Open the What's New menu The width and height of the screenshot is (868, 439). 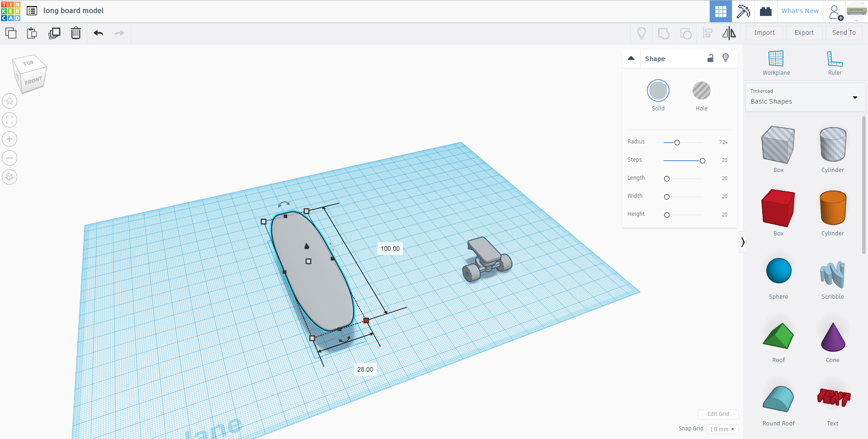(x=800, y=11)
